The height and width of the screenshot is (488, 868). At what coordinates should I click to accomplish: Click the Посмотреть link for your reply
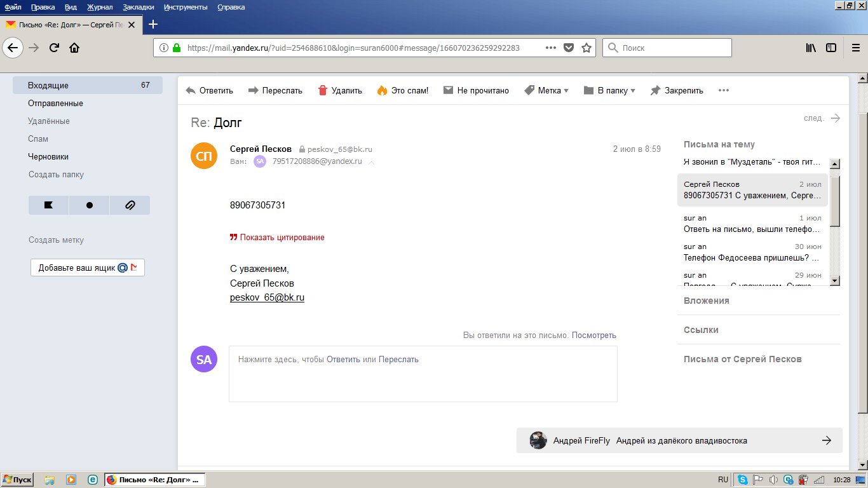593,335
